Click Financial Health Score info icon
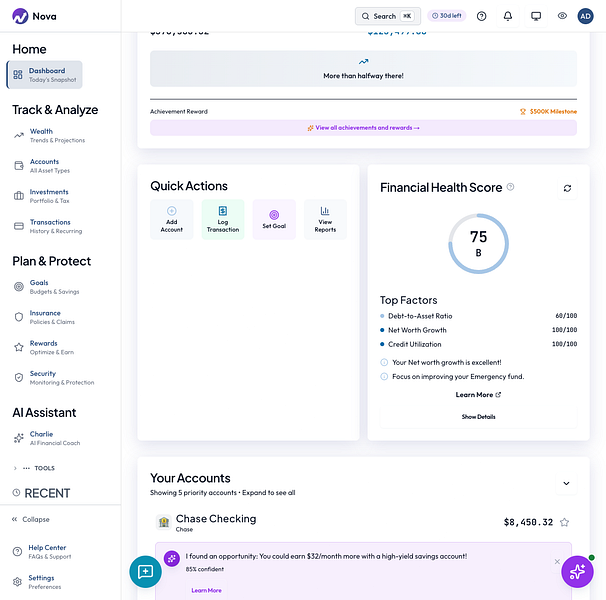This screenshot has height=600, width=606. coord(510,187)
